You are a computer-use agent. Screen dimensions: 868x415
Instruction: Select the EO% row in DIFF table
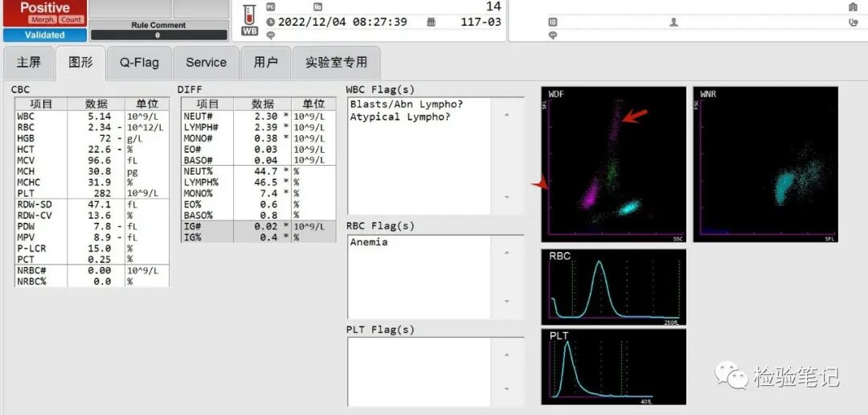tap(258, 204)
